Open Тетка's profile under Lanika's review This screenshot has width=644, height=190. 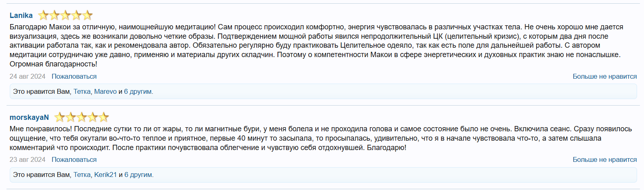click(x=82, y=92)
